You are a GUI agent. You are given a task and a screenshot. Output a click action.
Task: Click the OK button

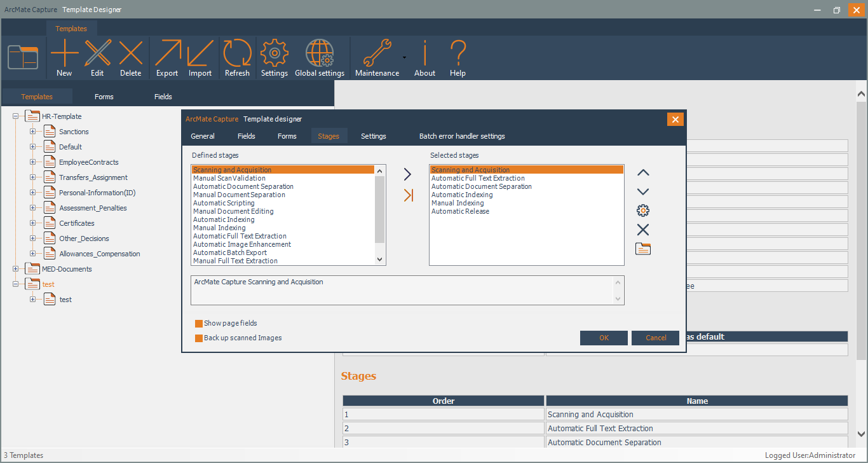tap(604, 338)
